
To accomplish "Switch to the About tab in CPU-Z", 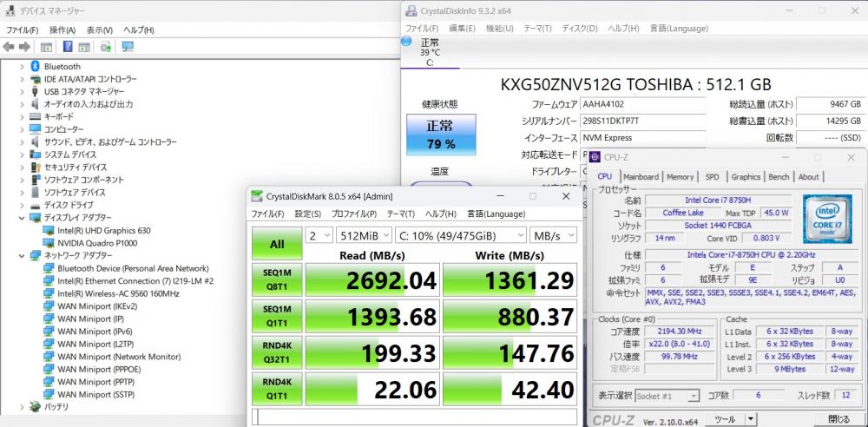I will pos(808,177).
